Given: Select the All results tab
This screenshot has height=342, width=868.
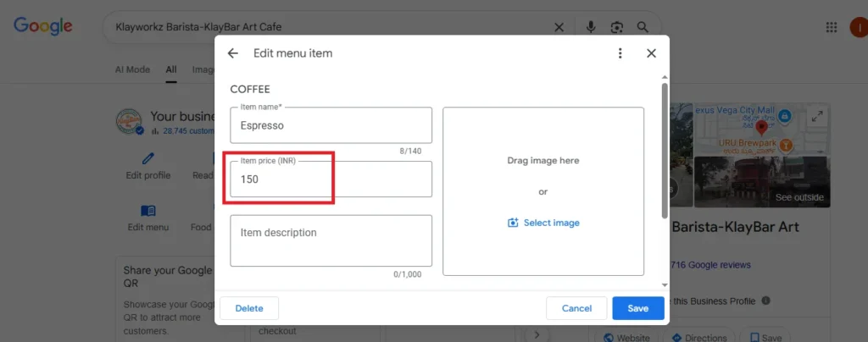Looking at the screenshot, I should 171,69.
